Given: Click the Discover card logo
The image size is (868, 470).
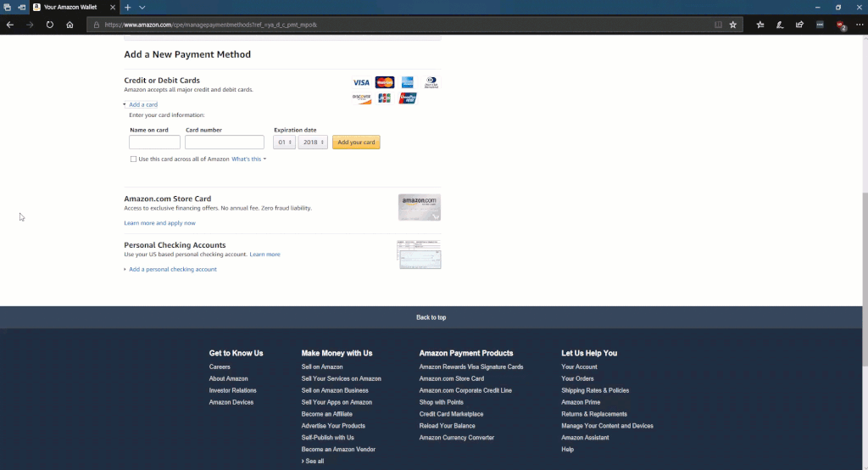Looking at the screenshot, I should (361, 98).
